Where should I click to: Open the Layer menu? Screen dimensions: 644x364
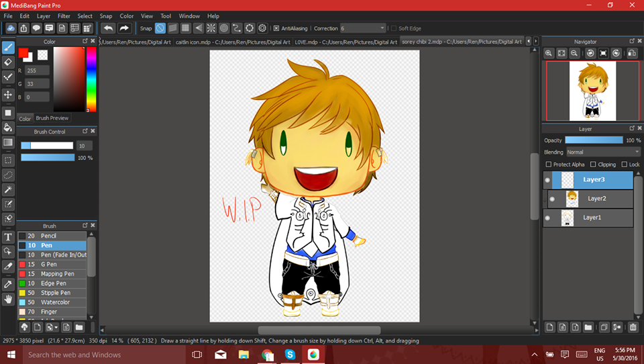coord(44,16)
